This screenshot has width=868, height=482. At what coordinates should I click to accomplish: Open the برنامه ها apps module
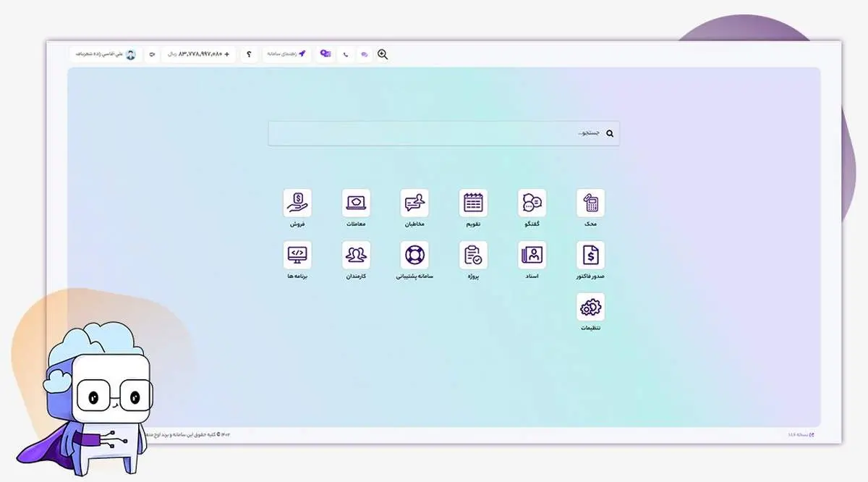pos(297,255)
